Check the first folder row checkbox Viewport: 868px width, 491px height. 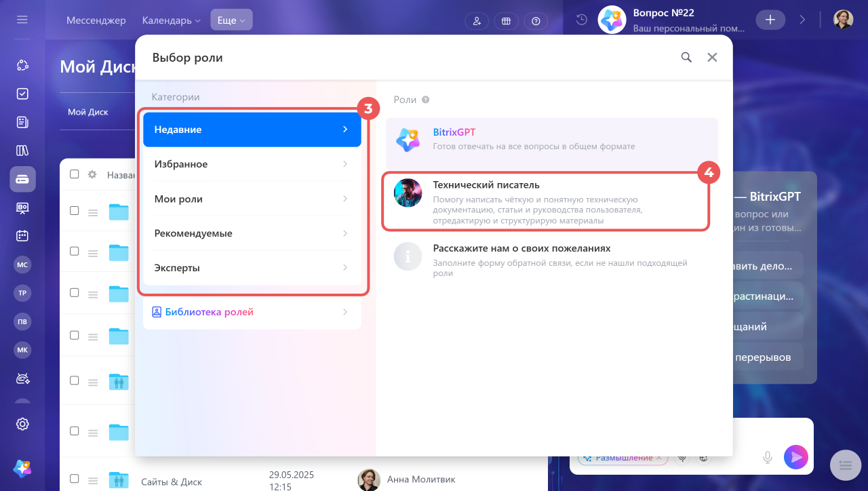coord(75,211)
